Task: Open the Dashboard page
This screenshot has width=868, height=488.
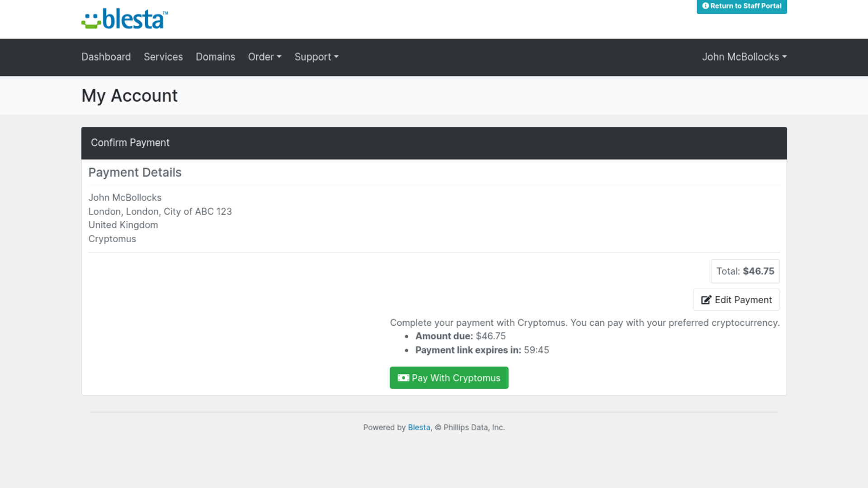Action: [x=106, y=57]
